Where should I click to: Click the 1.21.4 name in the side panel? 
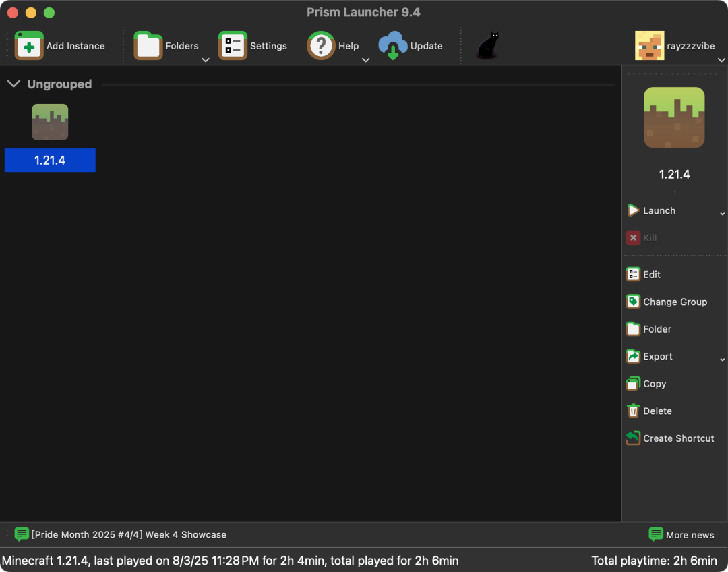pos(674,174)
